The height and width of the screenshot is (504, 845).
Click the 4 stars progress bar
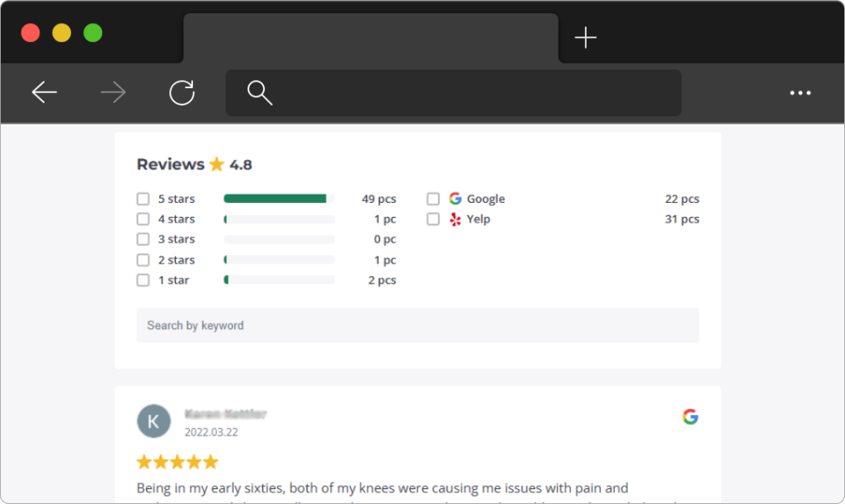click(x=279, y=219)
